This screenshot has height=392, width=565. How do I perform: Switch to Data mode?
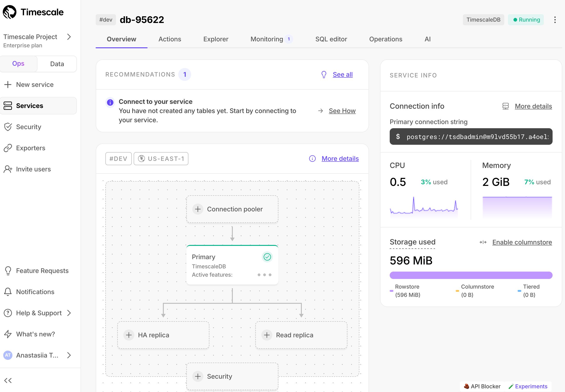(57, 64)
